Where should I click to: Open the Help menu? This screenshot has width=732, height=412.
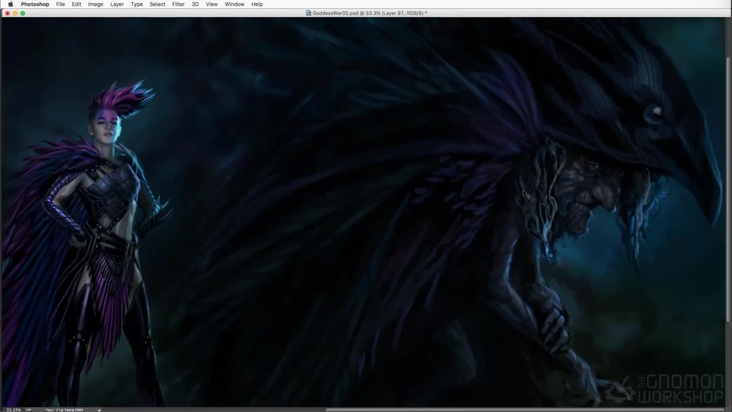tap(257, 4)
